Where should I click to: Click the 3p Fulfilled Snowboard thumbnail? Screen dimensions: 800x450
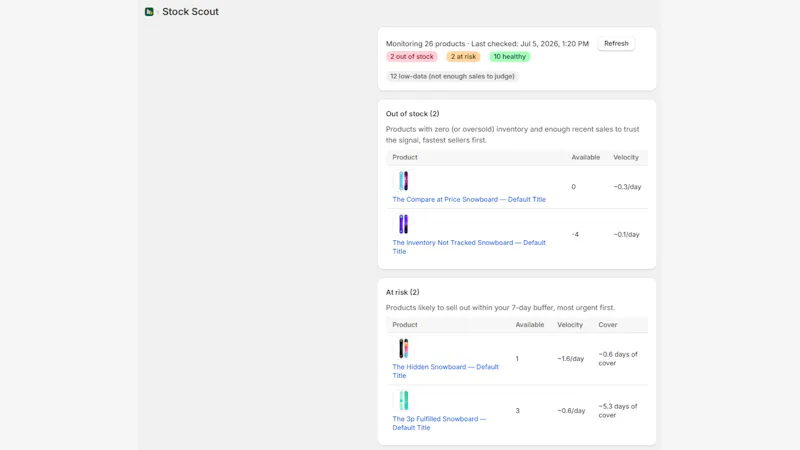[403, 401]
